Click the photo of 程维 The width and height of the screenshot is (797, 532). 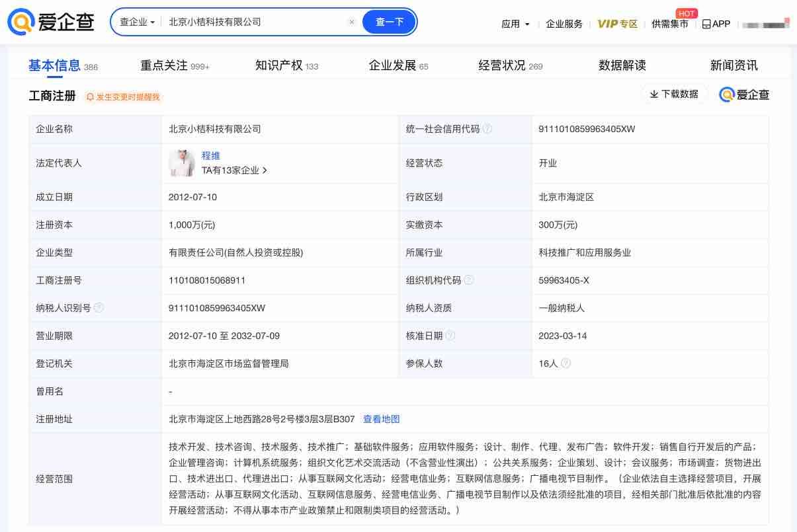181,163
